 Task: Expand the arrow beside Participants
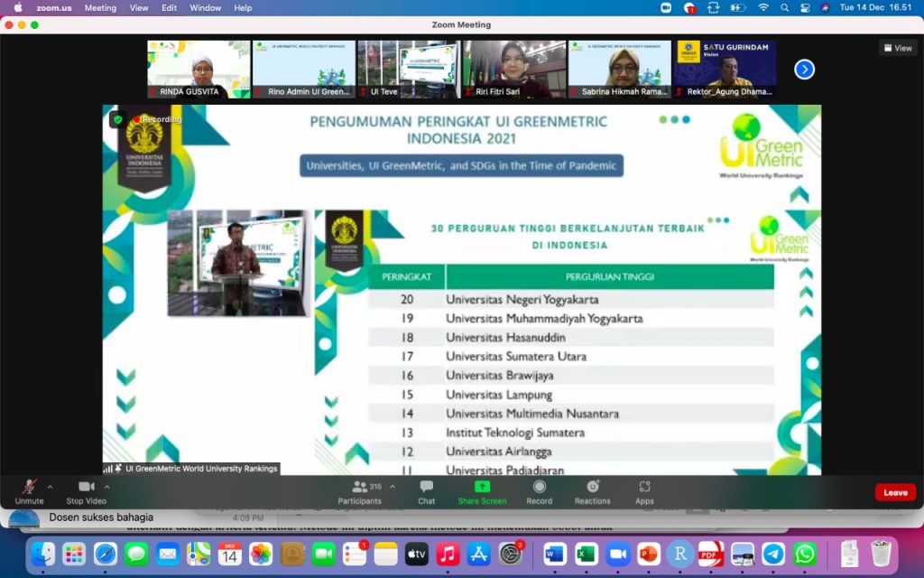click(x=393, y=487)
